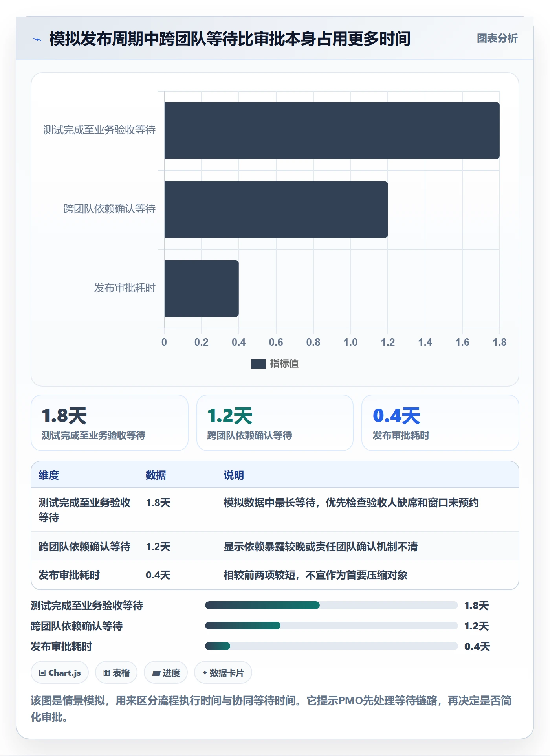This screenshot has height=756, width=550.
Task: Click the 0.4天 progress bar
Action: coord(331,646)
